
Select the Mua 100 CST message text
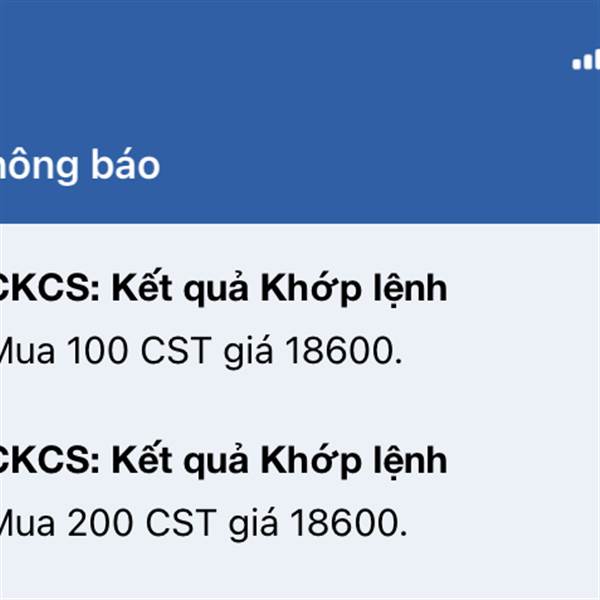[199, 351]
